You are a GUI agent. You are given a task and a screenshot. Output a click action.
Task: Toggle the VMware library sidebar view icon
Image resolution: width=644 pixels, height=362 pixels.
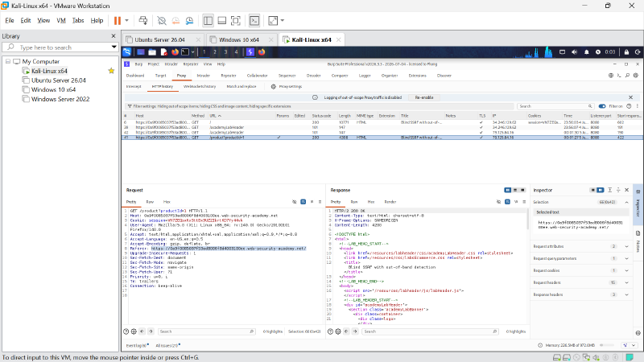coord(208,21)
